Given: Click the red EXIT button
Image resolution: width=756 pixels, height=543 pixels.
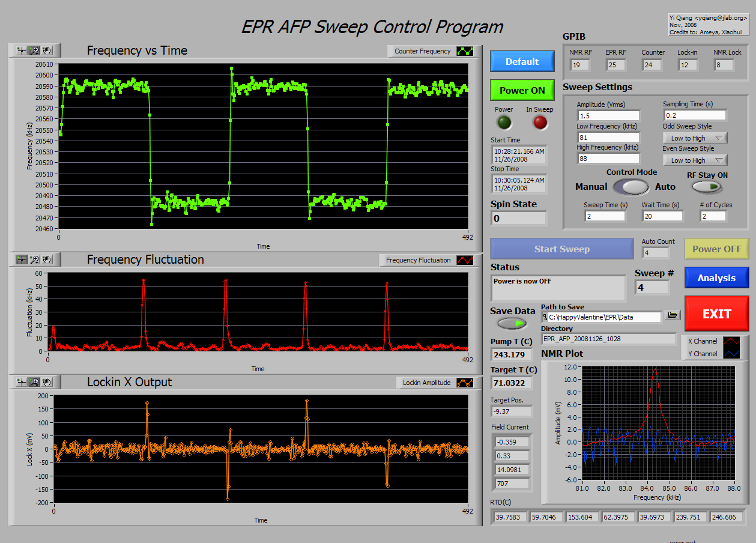Looking at the screenshot, I should point(716,314).
